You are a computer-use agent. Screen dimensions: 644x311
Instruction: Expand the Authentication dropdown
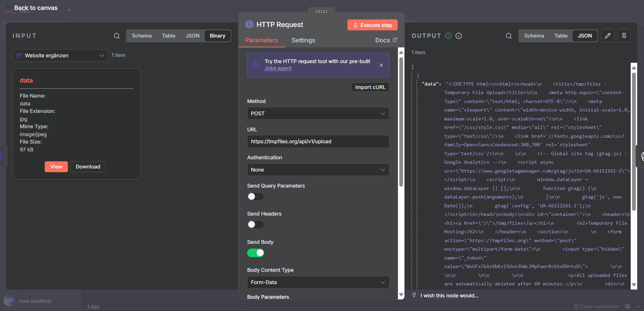tap(318, 170)
